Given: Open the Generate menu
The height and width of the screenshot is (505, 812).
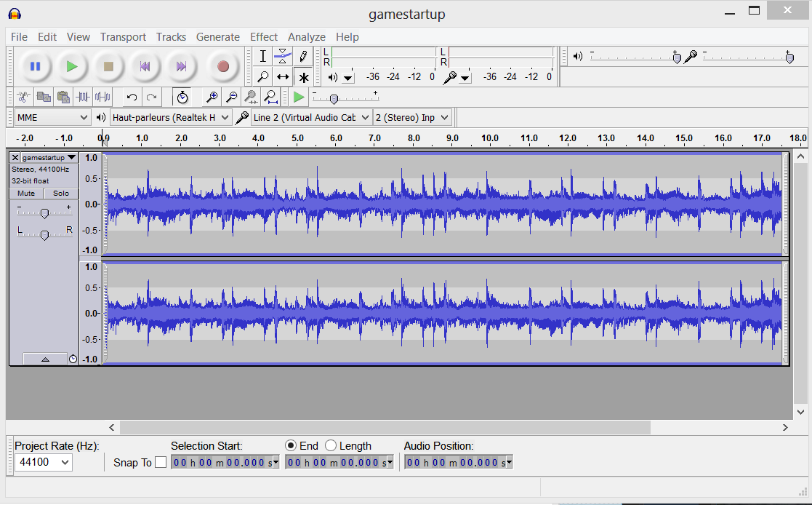Looking at the screenshot, I should pos(217,37).
